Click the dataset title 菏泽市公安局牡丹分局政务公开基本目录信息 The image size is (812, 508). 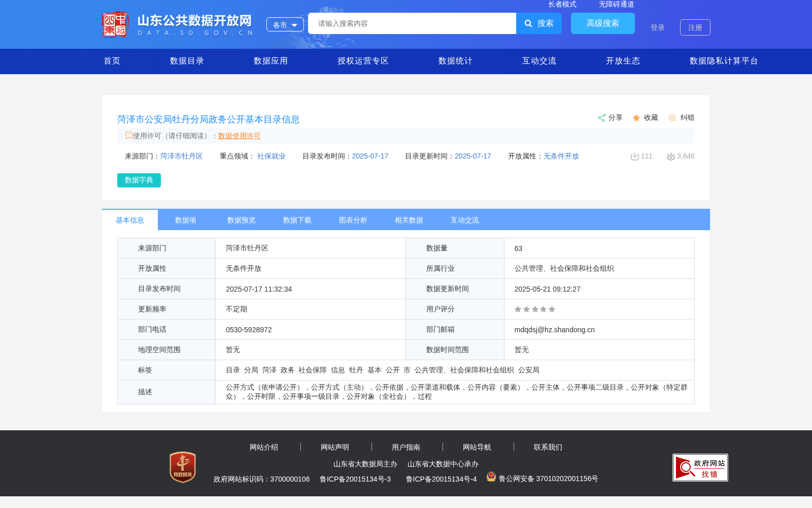(209, 119)
